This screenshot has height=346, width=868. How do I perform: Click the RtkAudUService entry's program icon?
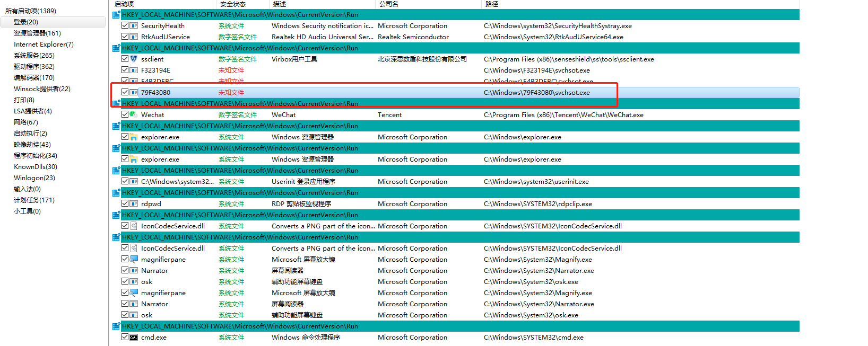point(134,37)
